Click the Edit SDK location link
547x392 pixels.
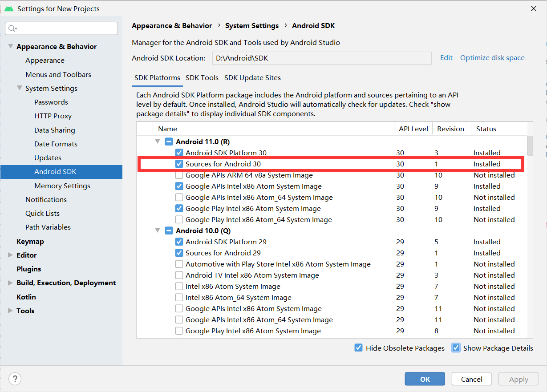446,58
